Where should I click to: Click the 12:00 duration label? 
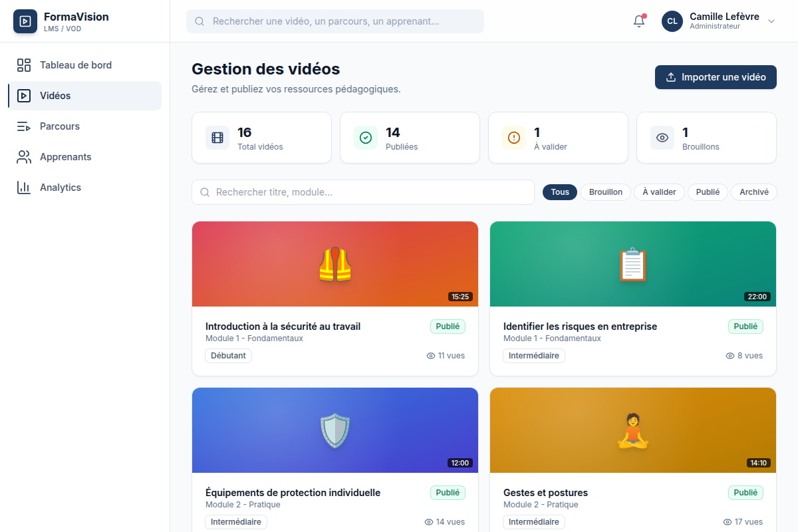click(x=460, y=463)
